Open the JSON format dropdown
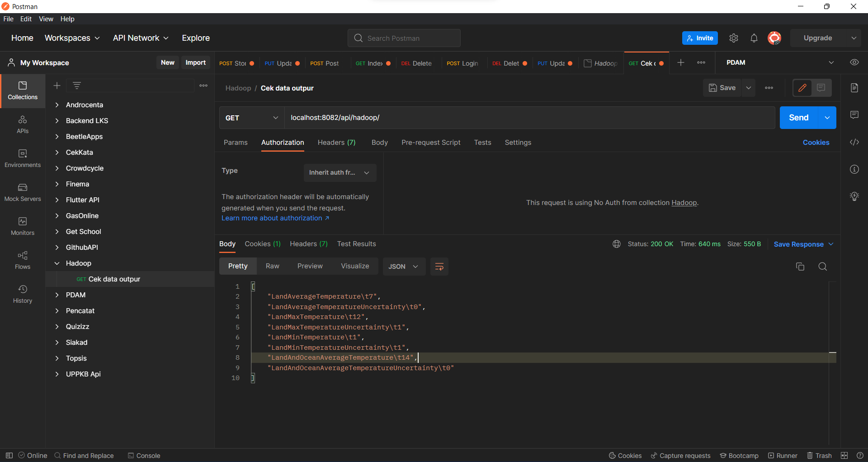 [404, 267]
